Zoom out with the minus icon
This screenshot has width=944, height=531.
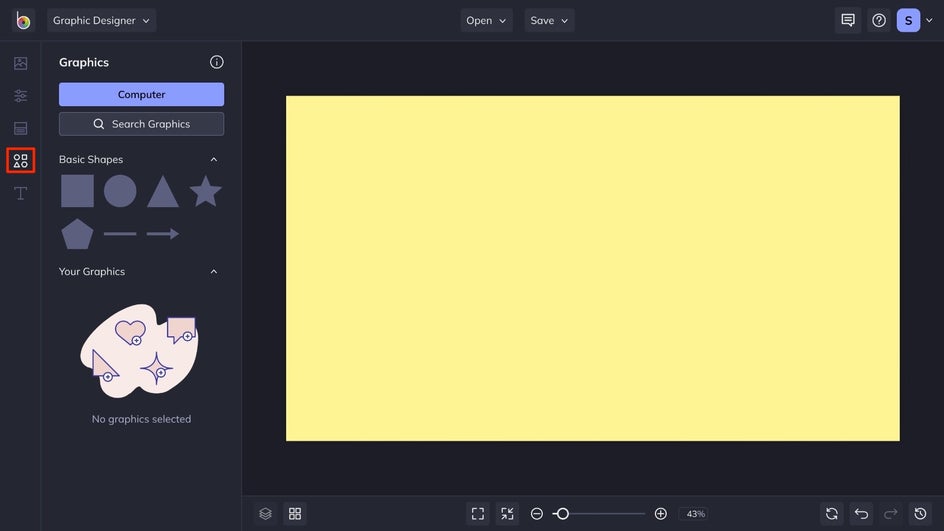[537, 514]
